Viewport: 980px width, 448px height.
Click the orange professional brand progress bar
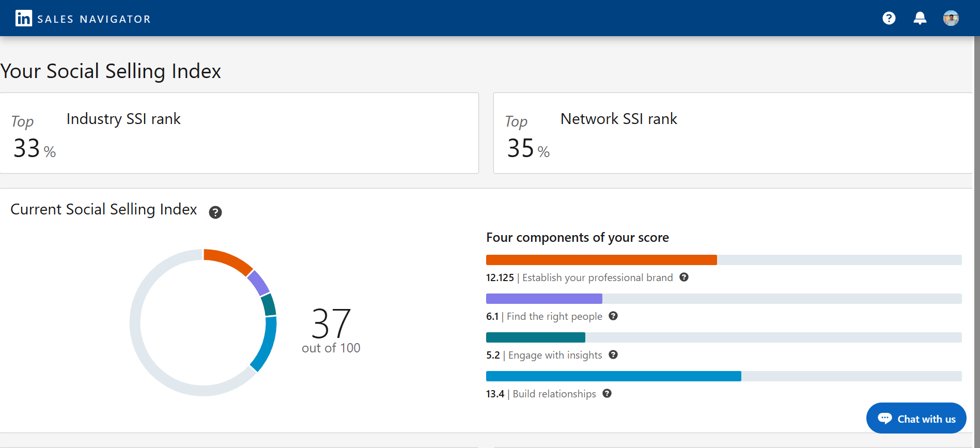click(x=601, y=260)
